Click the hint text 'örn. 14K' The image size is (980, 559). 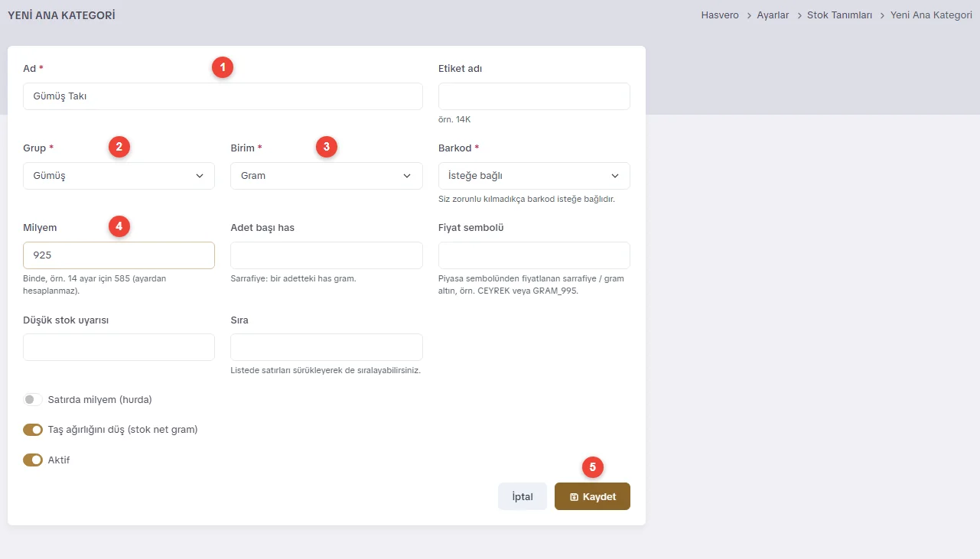pos(454,119)
